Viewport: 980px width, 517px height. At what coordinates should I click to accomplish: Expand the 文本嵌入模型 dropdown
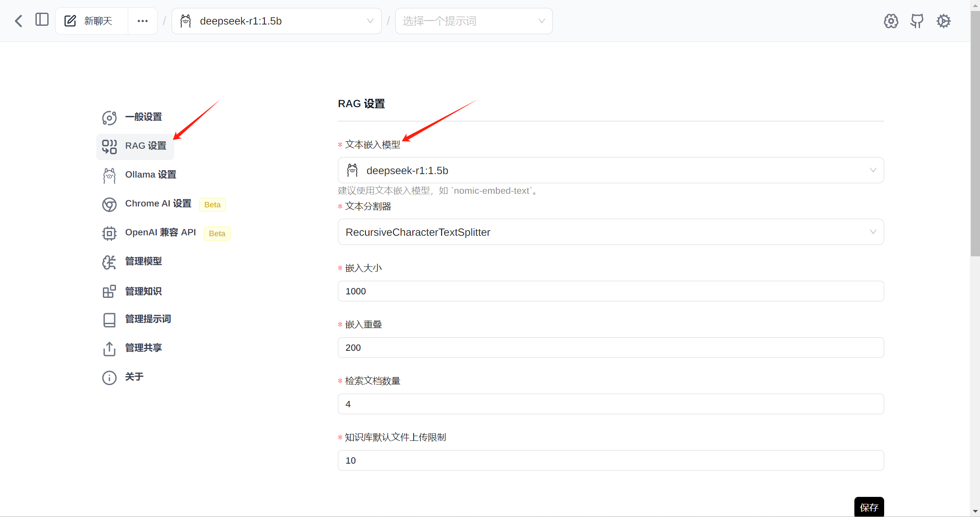pyautogui.click(x=611, y=170)
